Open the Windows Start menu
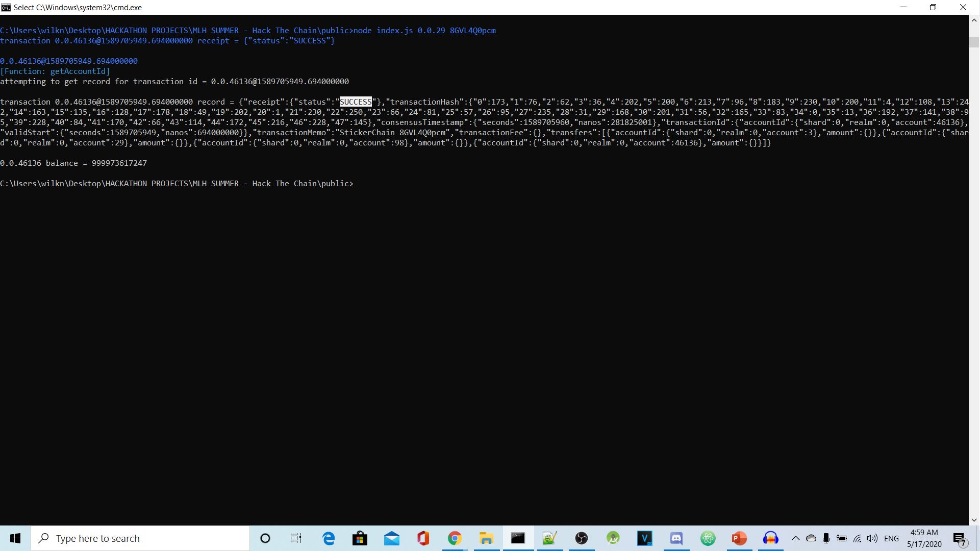 pyautogui.click(x=15, y=538)
